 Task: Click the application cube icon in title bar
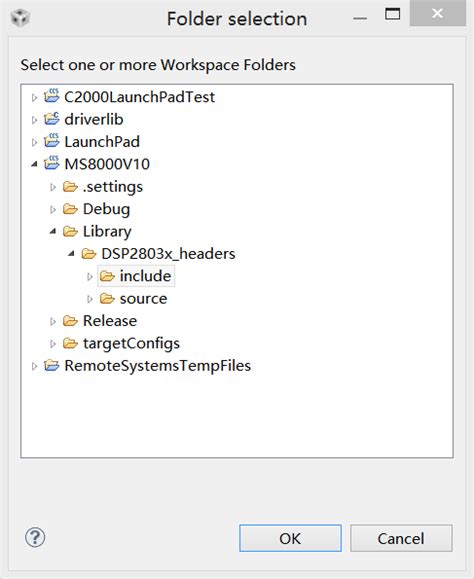[20, 18]
